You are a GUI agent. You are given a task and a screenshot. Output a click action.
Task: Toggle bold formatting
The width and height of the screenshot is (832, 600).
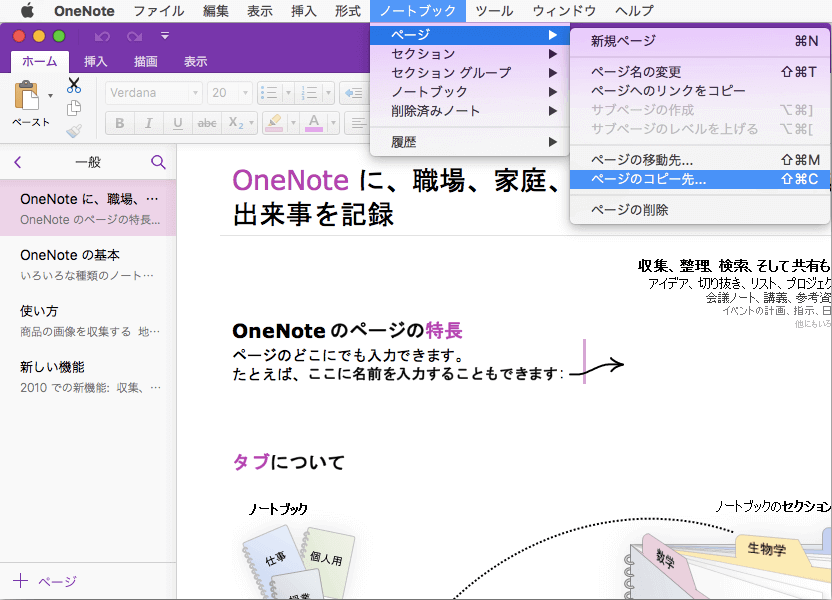[x=118, y=123]
